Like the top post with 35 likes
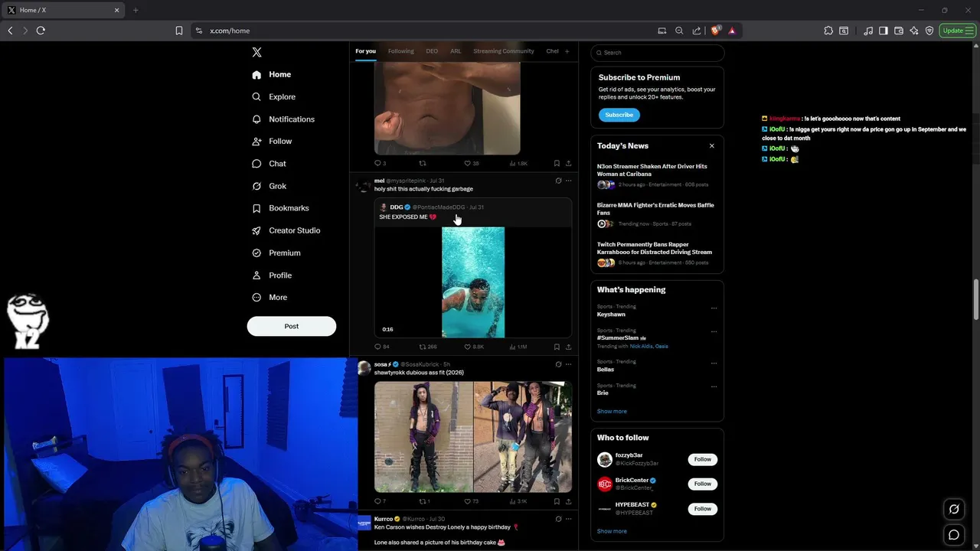980x551 pixels. 468,163
